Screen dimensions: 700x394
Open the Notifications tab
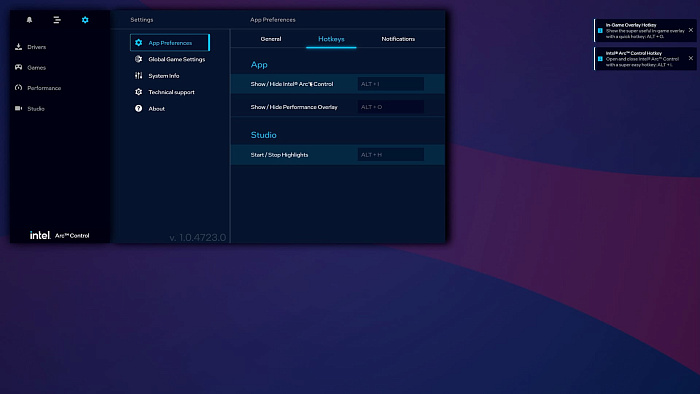click(x=398, y=39)
